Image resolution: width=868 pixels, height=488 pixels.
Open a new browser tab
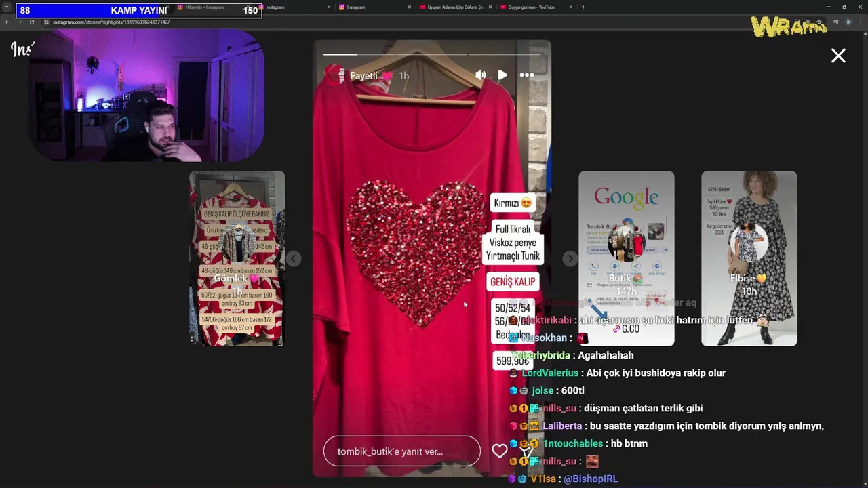point(583,7)
